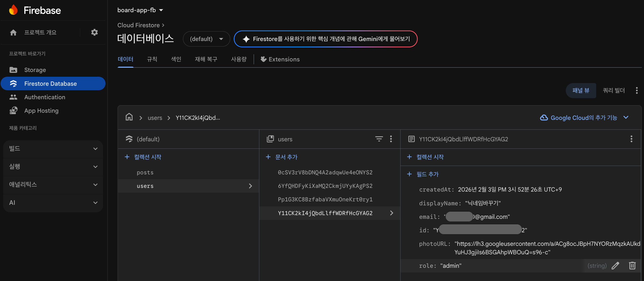
Task: Click the Gemini sparkle icon
Action: [x=246, y=39]
